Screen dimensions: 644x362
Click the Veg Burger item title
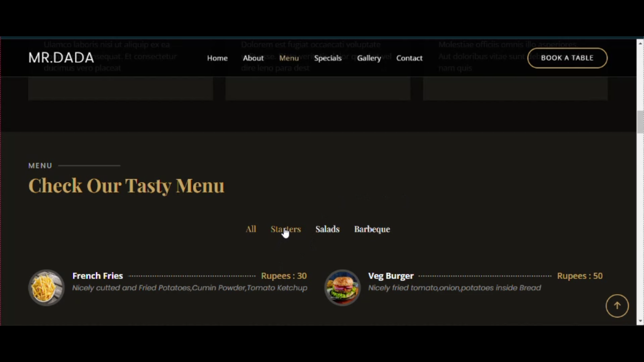click(x=391, y=276)
